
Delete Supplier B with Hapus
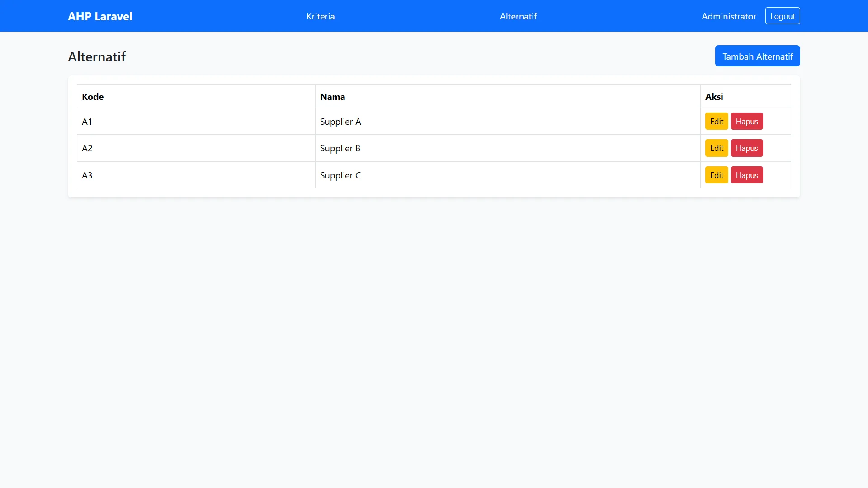pos(747,148)
